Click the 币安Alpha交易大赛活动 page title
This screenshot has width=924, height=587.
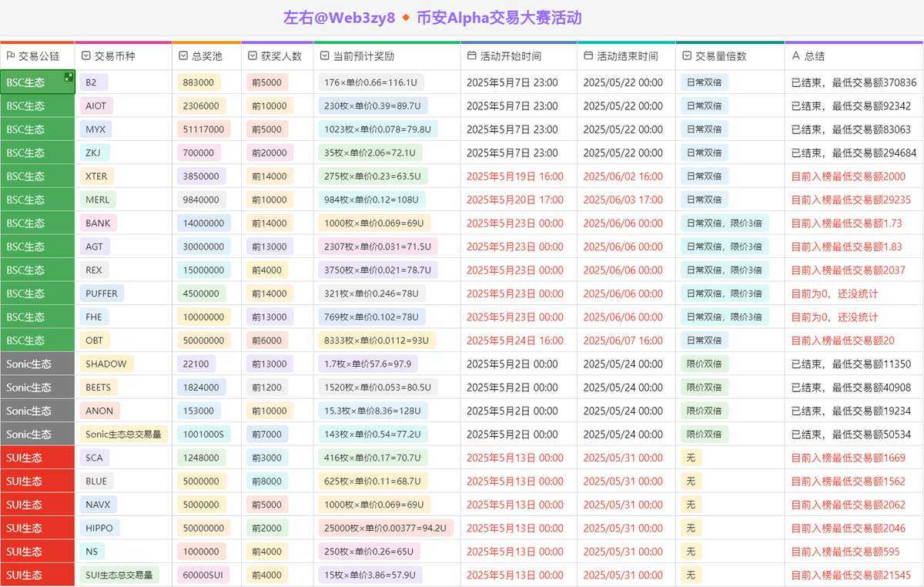(498, 18)
